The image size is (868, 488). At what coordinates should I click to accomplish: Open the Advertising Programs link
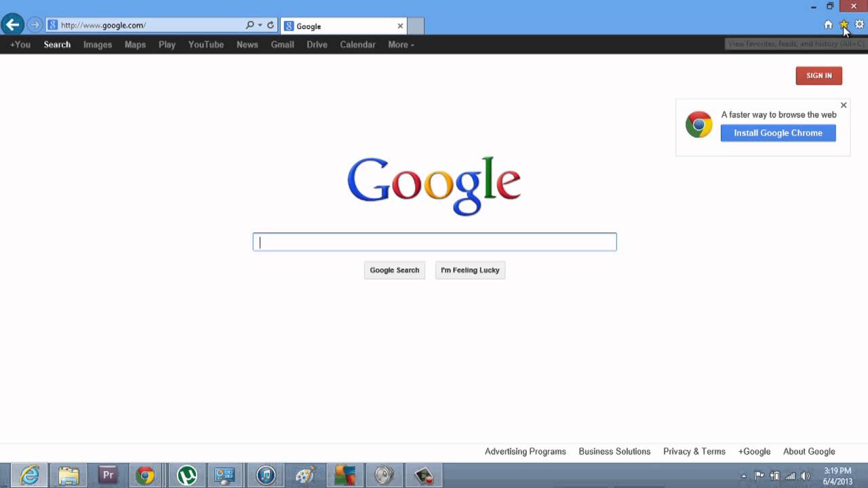coord(525,451)
